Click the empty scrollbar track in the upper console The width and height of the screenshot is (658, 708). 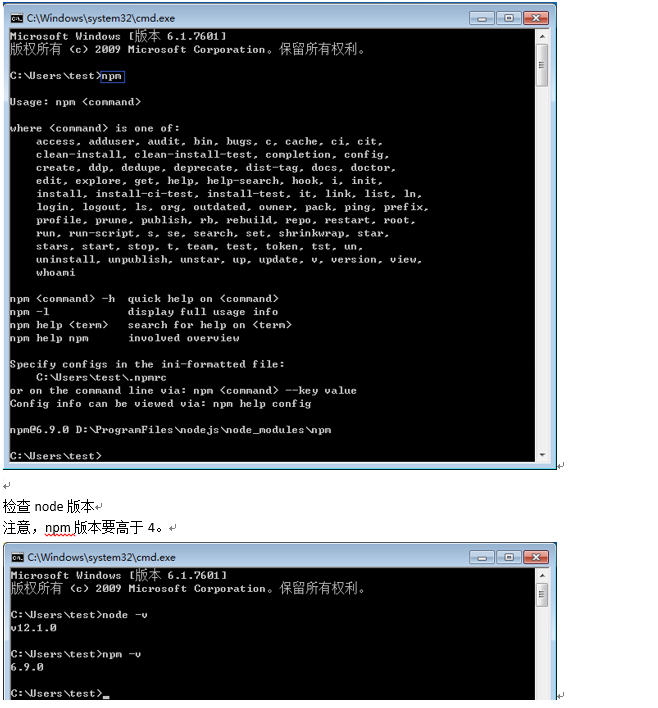542,268
